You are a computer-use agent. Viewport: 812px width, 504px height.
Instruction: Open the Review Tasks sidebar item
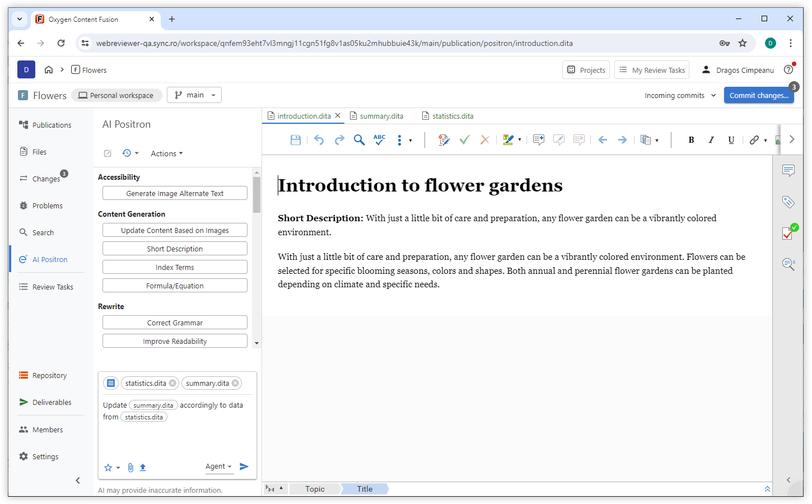(53, 287)
